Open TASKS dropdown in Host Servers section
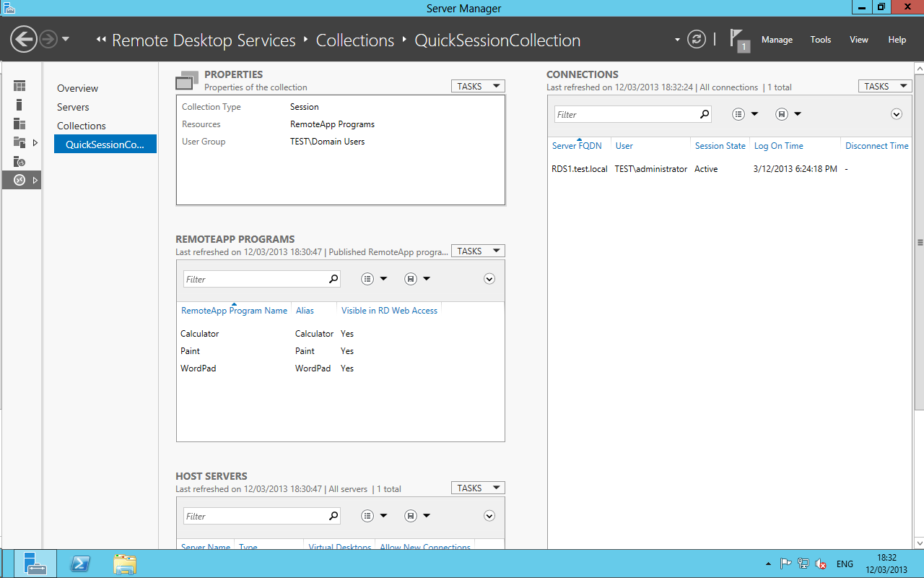 (x=478, y=488)
